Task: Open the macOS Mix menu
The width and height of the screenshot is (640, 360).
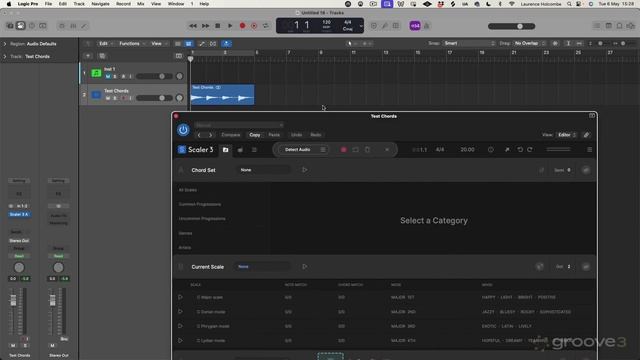Action: [140, 4]
